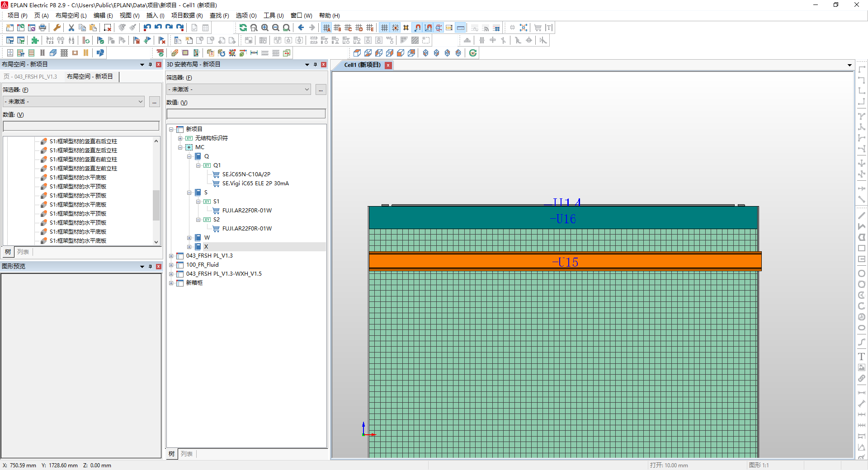
Task: Toggle the magnet object snap
Action: (x=417, y=28)
